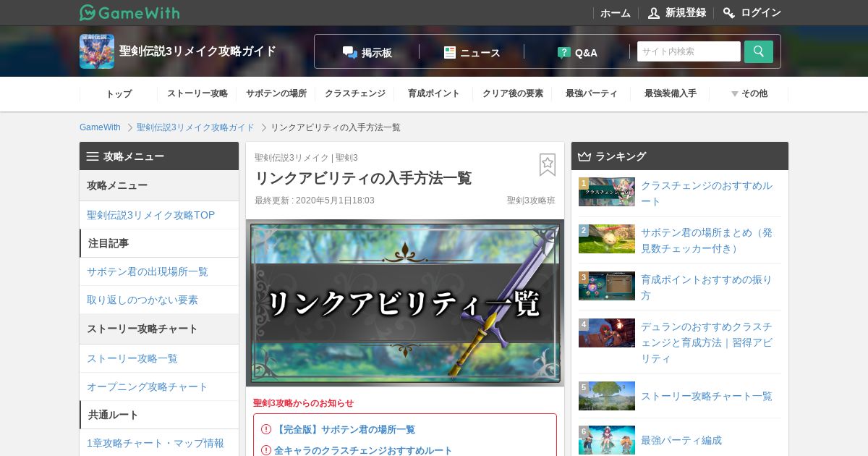
Task: Open クラスチェンジのおすすめルート ranking link
Action: point(707,193)
